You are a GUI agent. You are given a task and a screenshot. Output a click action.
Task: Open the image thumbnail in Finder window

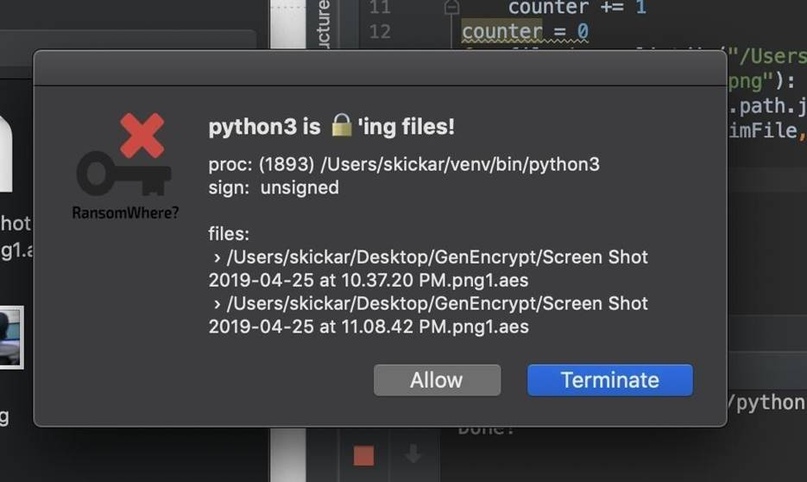click(x=10, y=337)
